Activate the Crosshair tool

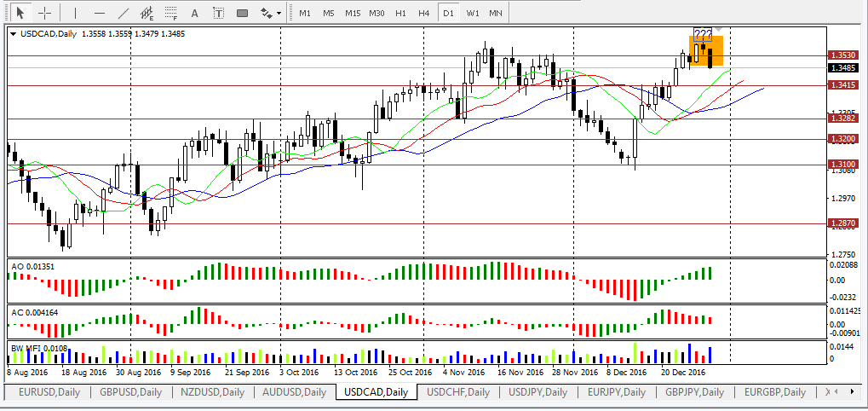[x=45, y=12]
